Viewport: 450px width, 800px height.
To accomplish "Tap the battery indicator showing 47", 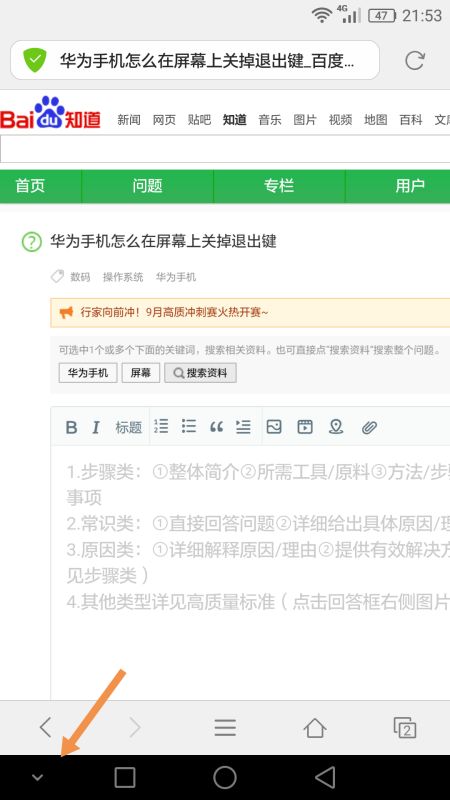I will tap(382, 16).
